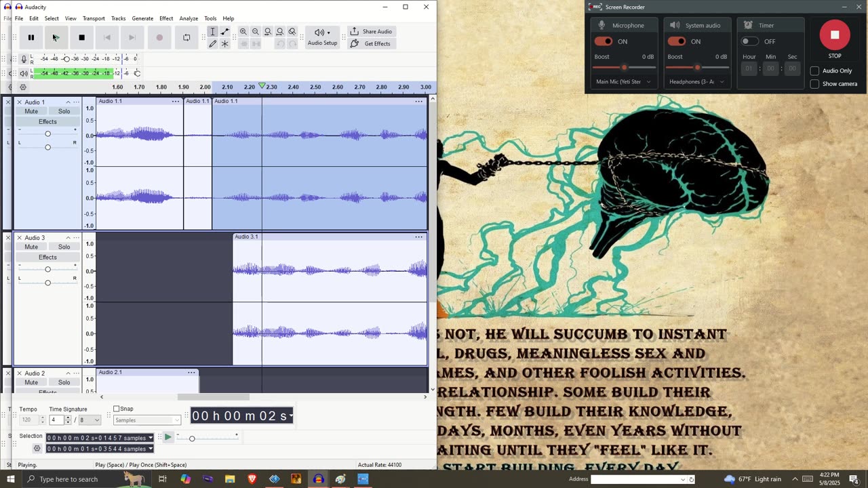868x488 pixels.
Task: Open Effects for Audio 1 track
Action: pos(47,122)
